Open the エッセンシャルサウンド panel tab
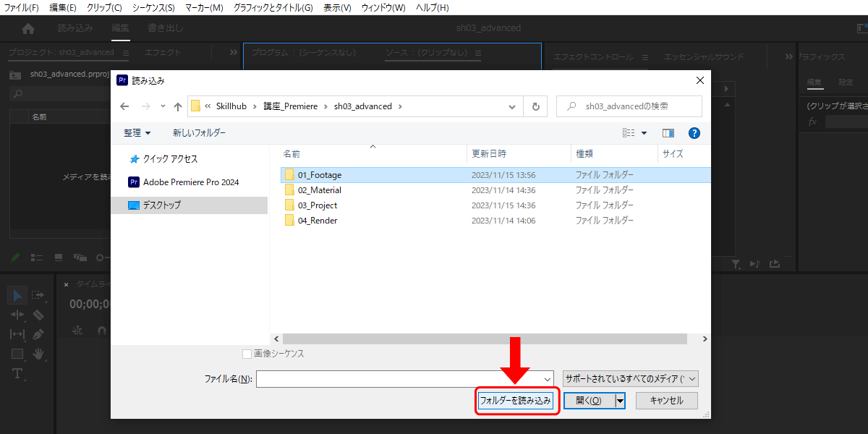 [x=704, y=56]
